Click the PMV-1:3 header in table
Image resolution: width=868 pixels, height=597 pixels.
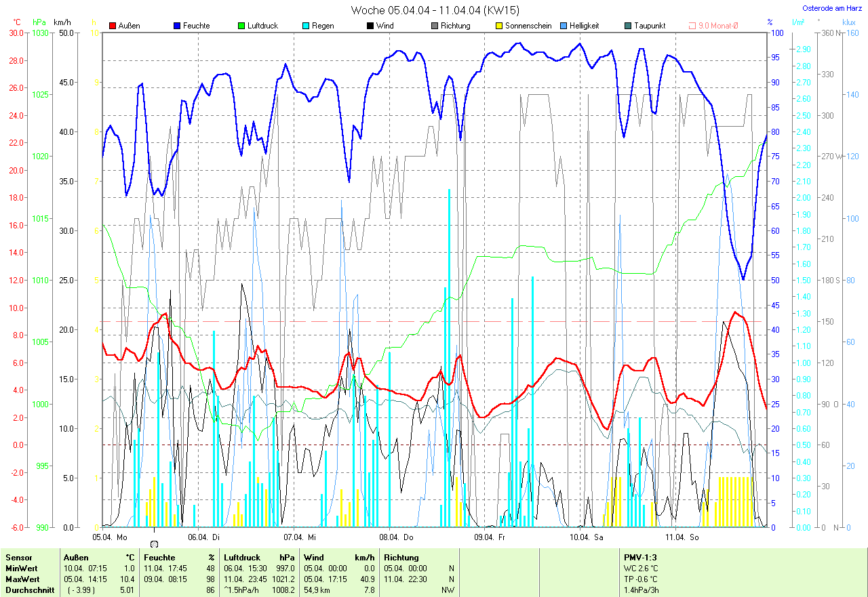point(641,558)
